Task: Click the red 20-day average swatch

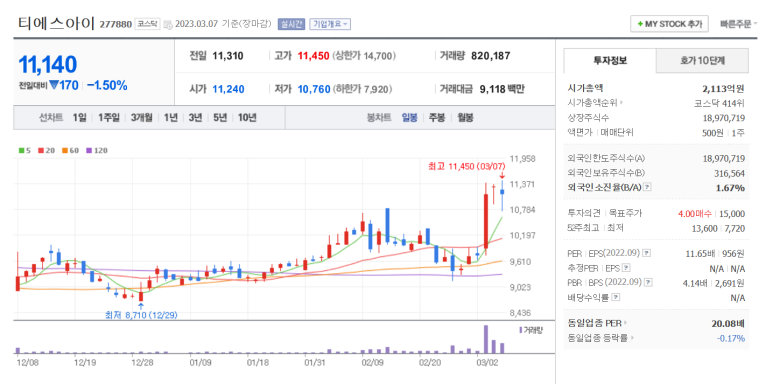Action: 40,151
